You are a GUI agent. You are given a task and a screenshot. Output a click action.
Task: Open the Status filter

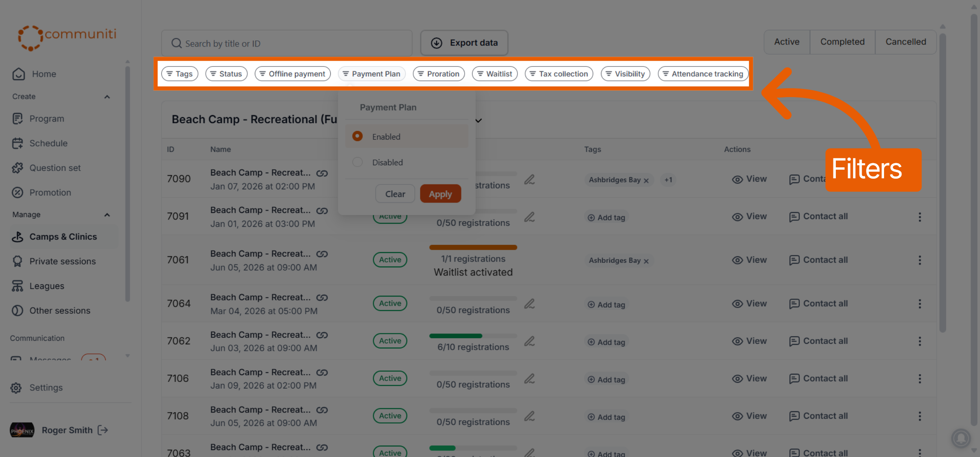(226, 74)
